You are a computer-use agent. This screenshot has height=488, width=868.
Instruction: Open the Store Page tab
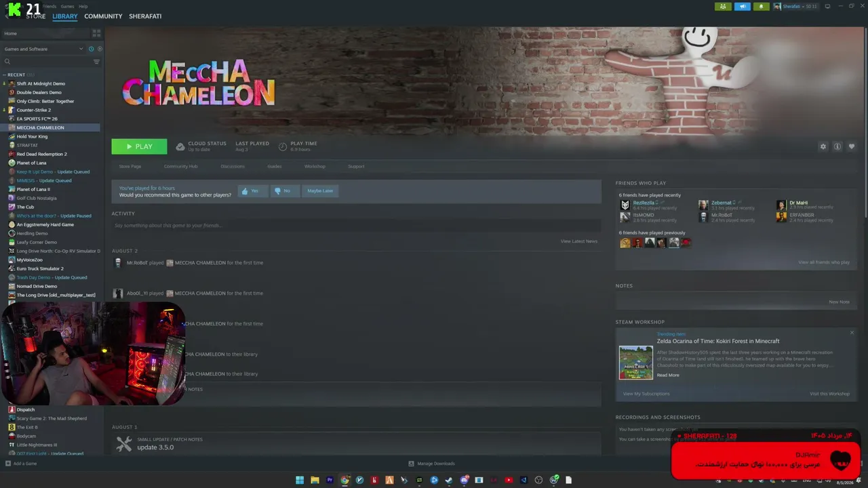(130, 166)
